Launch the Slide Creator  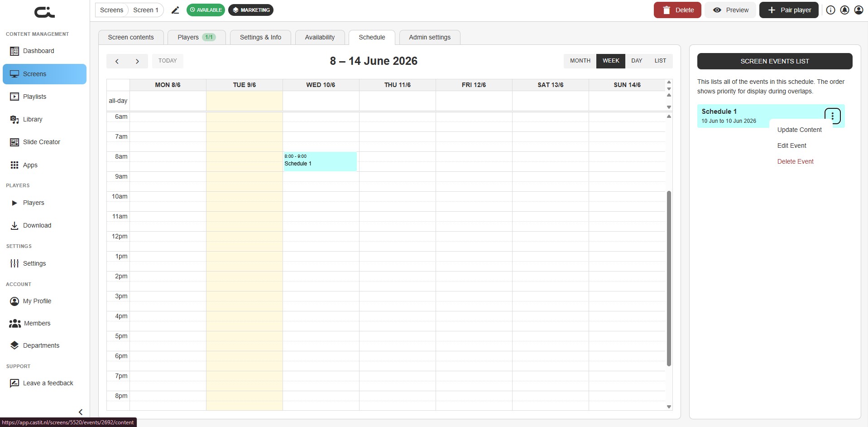click(44, 142)
